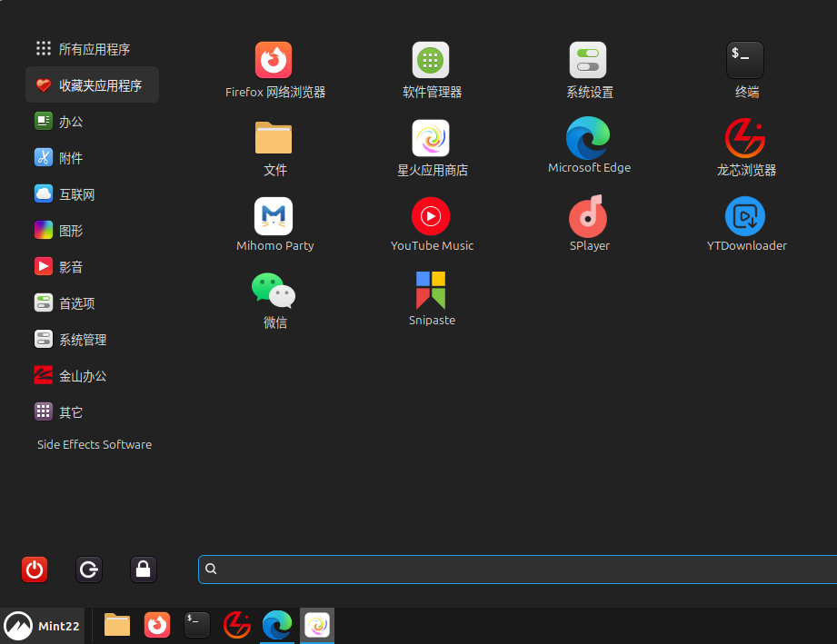Open 星火应用商店 from favorites grid

click(432, 148)
